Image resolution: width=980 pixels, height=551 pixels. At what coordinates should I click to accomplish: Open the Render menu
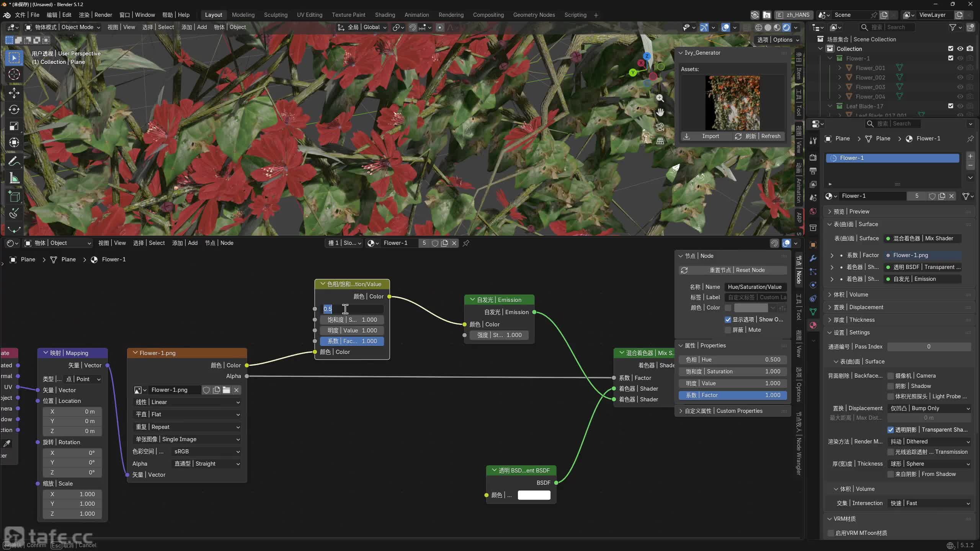click(95, 15)
